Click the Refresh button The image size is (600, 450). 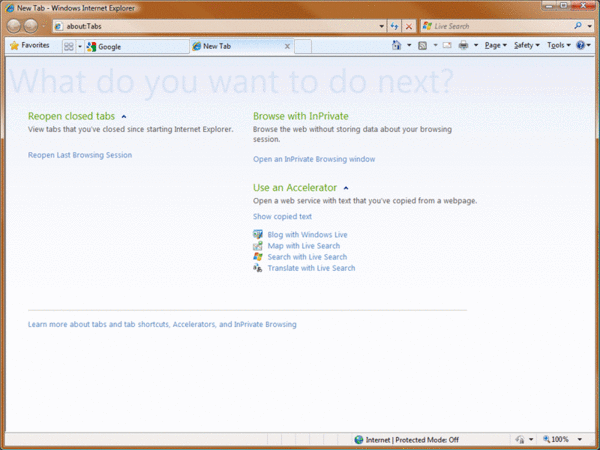point(394,26)
